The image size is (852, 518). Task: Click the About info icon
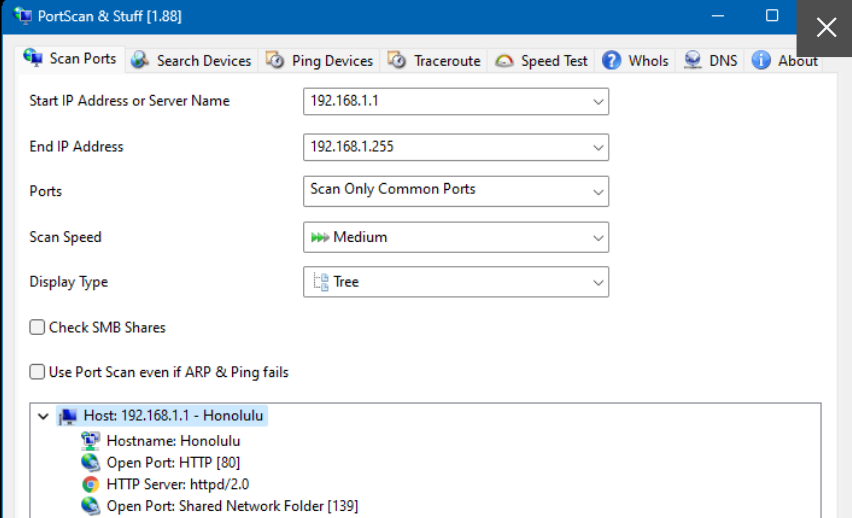pyautogui.click(x=761, y=60)
